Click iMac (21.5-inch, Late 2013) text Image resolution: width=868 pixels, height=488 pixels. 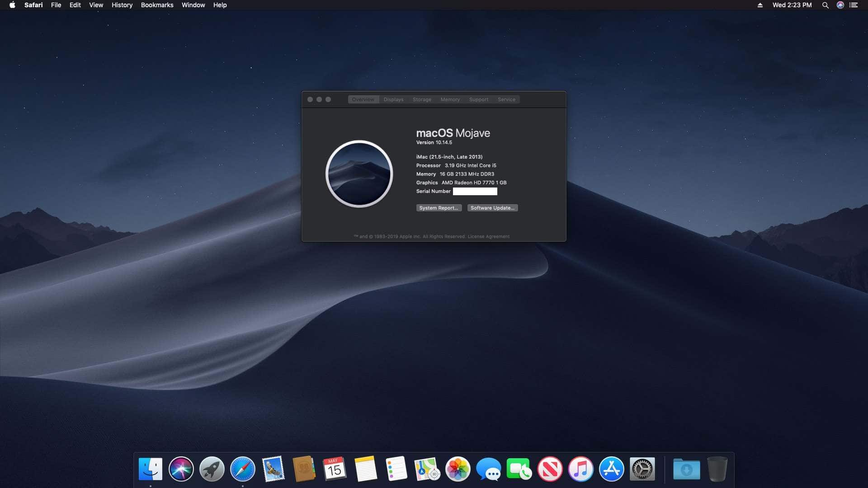pyautogui.click(x=449, y=157)
